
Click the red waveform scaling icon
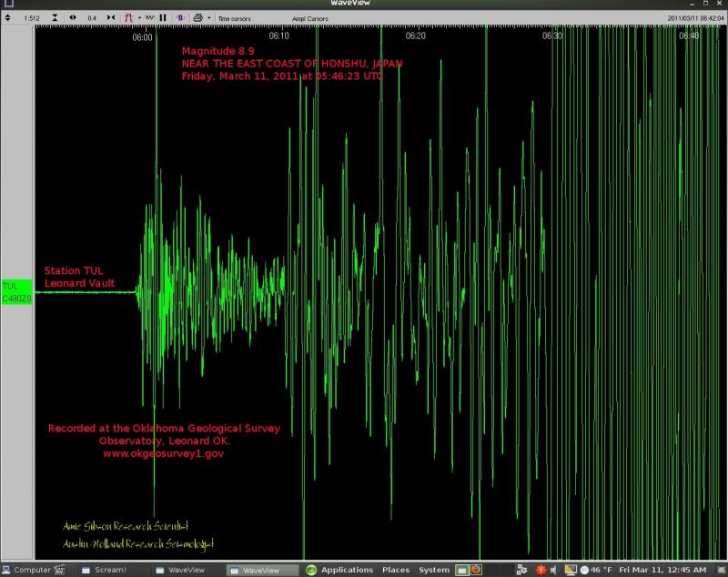pos(128,17)
